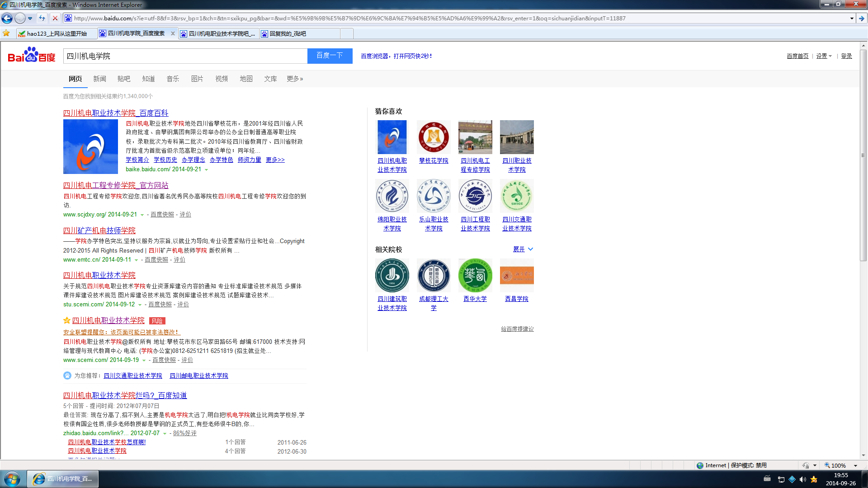Select the 贴吧 search category
This screenshot has width=868, height=488.
(x=123, y=79)
